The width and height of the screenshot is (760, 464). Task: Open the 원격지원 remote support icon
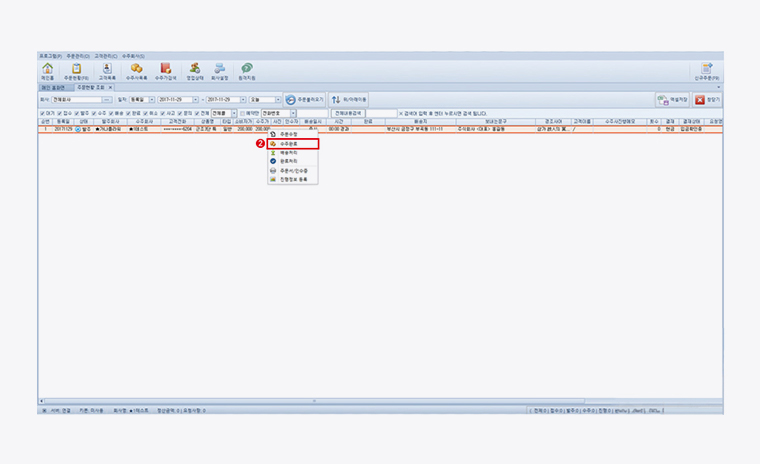(x=246, y=70)
